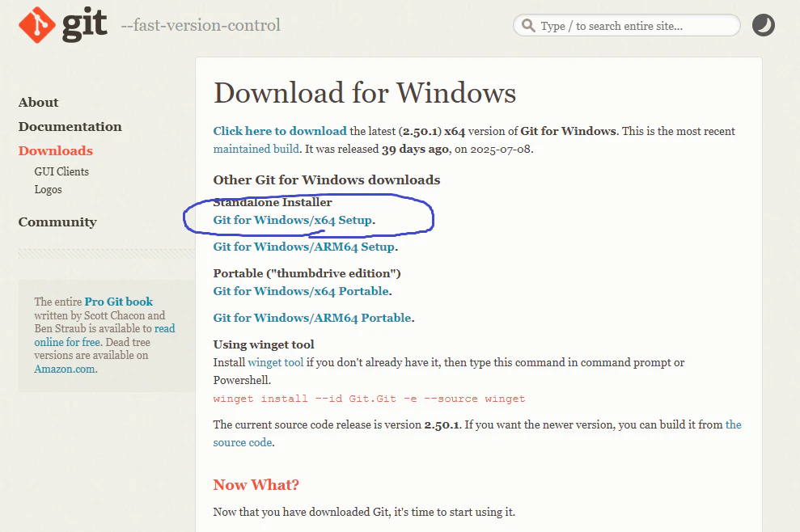Click the 'Download for Windows' heading
The width and height of the screenshot is (800, 532).
click(x=365, y=93)
